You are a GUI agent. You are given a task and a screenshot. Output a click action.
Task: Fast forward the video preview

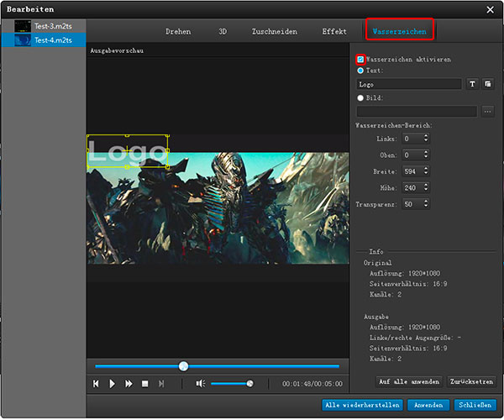coord(129,384)
